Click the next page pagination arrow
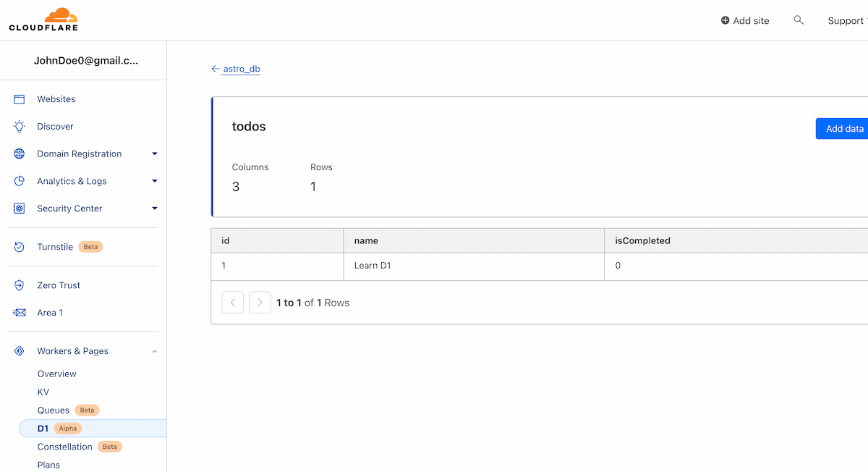Screen dimensions: 868x472 [x=260, y=302]
